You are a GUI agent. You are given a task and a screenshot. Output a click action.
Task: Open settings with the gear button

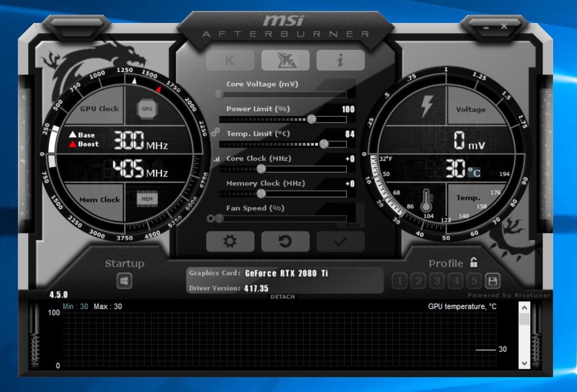click(x=230, y=242)
